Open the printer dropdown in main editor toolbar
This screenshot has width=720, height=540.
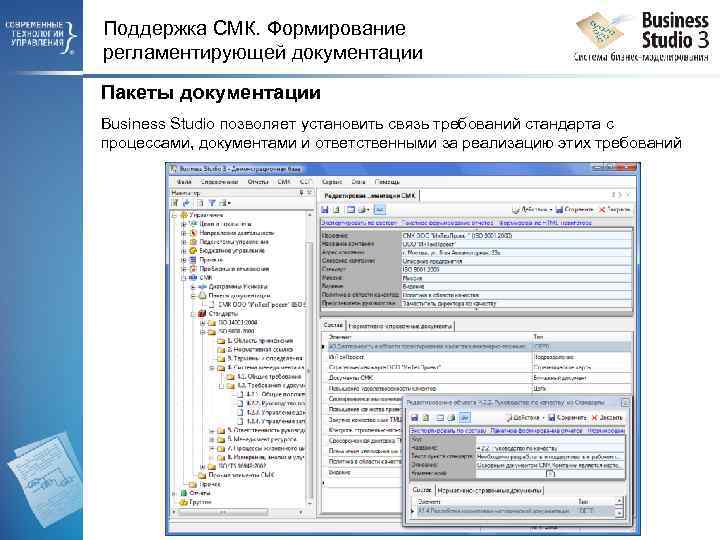point(364,210)
